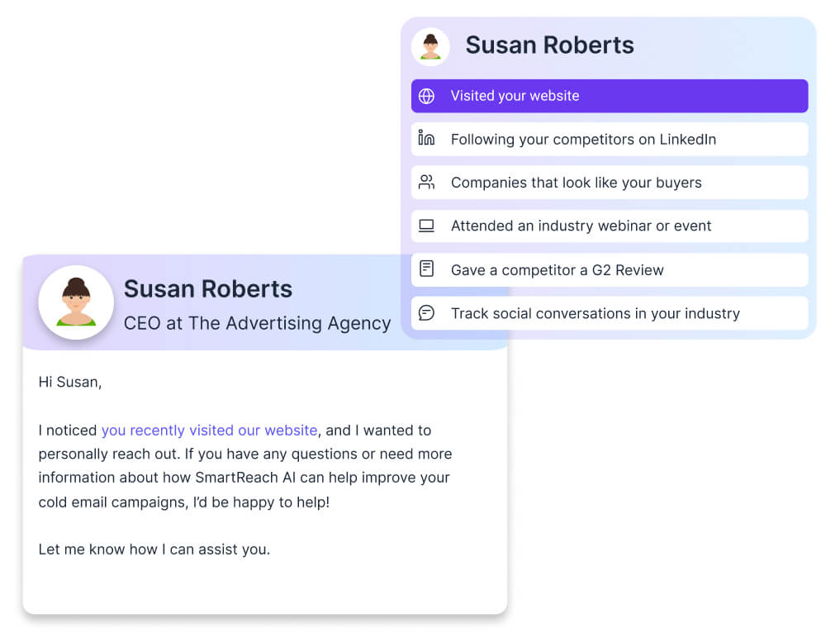Click the Hi Susan greeting line
This screenshot has height=633, width=840.
pos(70,382)
